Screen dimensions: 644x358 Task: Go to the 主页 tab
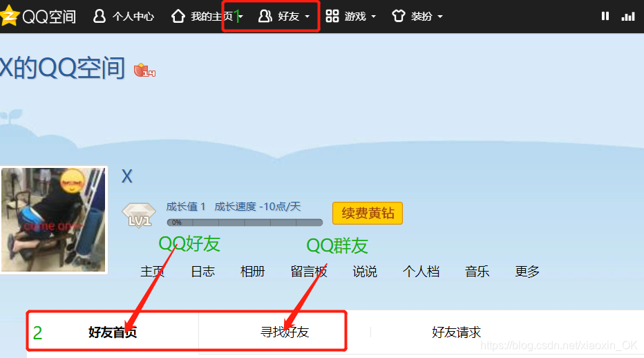[x=153, y=272]
